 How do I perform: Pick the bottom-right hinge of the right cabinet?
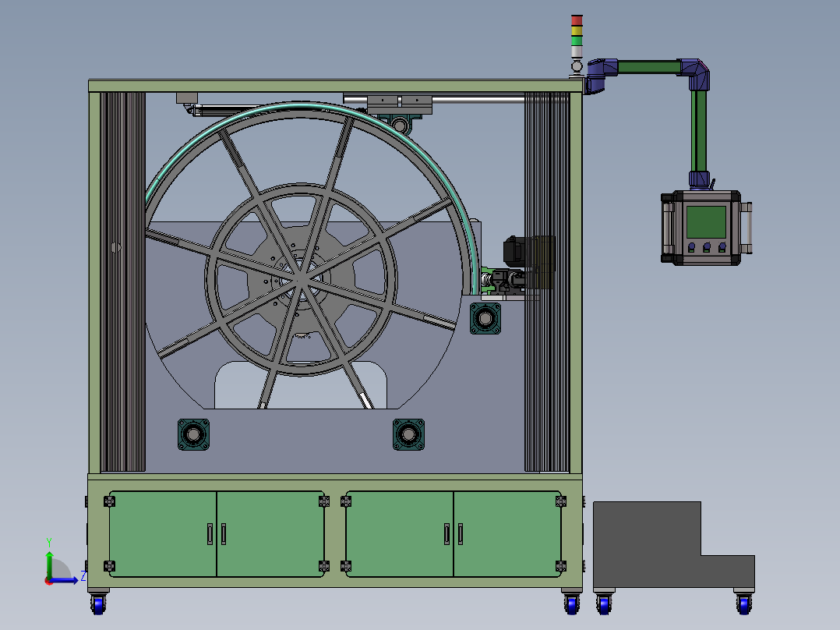pyautogui.click(x=561, y=566)
